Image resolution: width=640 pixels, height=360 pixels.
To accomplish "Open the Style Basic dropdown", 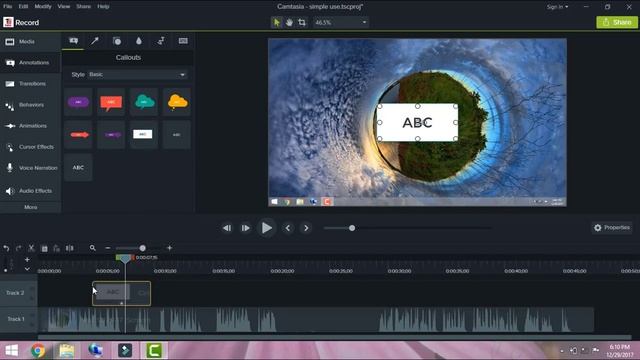I will click(x=137, y=75).
